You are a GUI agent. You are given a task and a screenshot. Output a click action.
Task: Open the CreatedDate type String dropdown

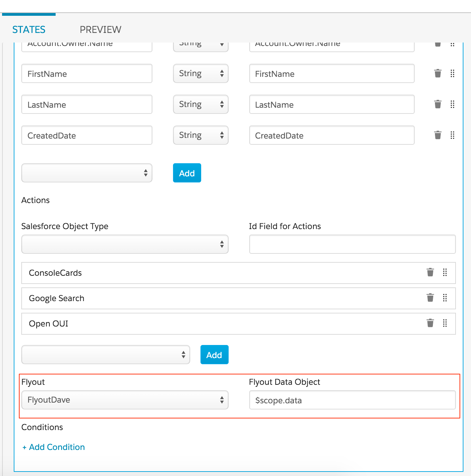click(201, 135)
